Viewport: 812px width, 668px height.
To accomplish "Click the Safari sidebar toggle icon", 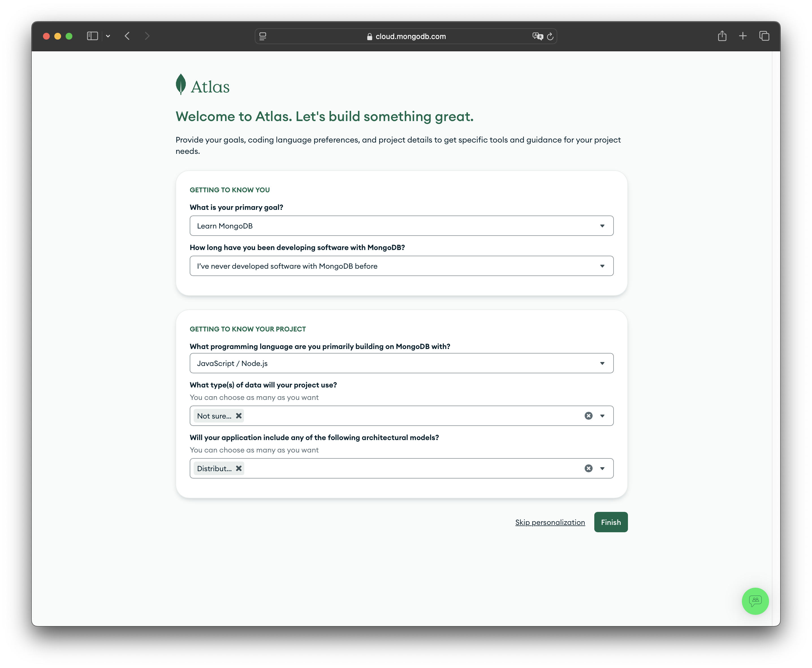I will (92, 36).
